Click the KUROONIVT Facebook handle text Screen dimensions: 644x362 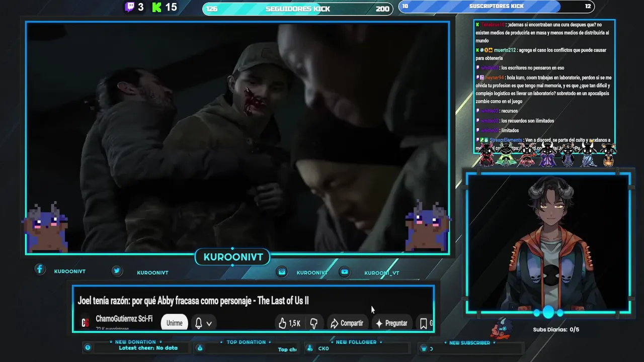pyautogui.click(x=69, y=271)
